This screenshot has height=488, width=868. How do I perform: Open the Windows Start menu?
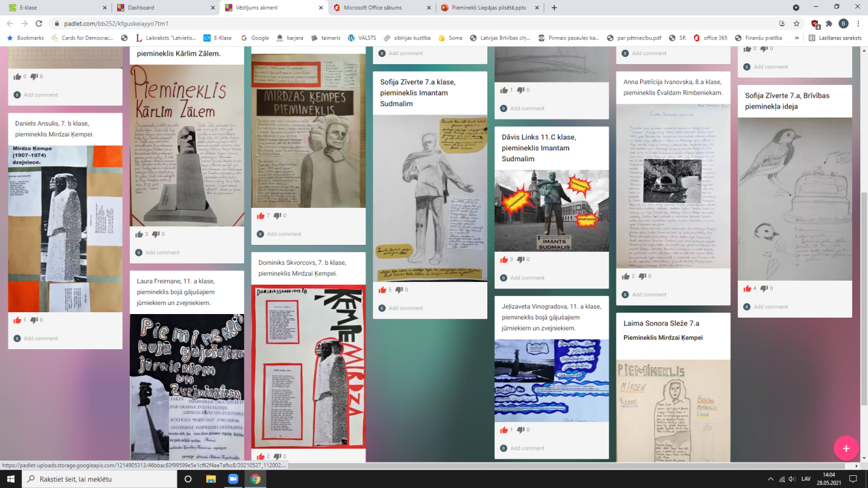click(11, 479)
